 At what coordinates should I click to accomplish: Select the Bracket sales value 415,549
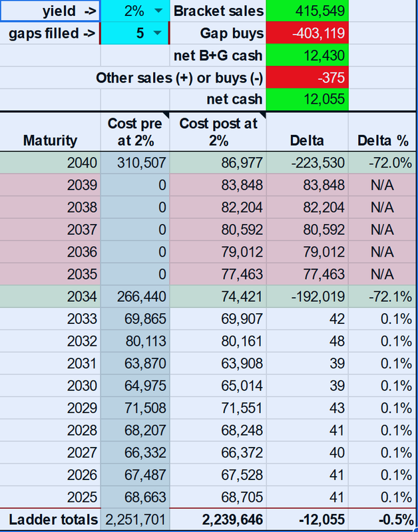(x=306, y=11)
